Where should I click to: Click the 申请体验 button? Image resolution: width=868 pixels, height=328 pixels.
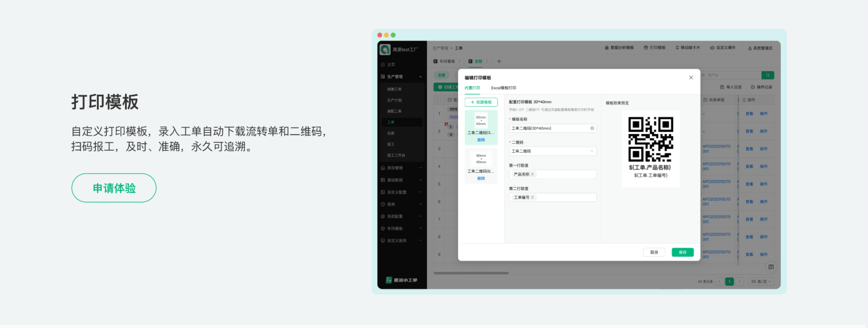tap(114, 188)
